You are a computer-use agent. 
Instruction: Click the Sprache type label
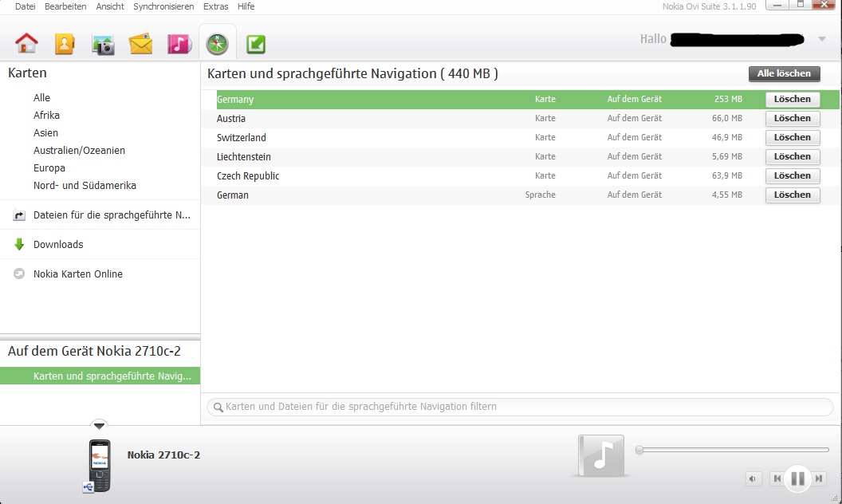tap(541, 195)
